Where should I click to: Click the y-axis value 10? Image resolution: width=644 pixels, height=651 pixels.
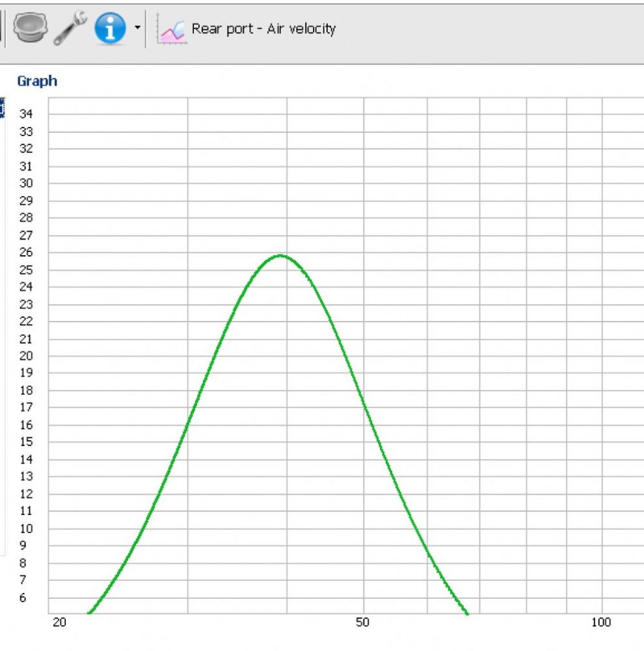26,529
